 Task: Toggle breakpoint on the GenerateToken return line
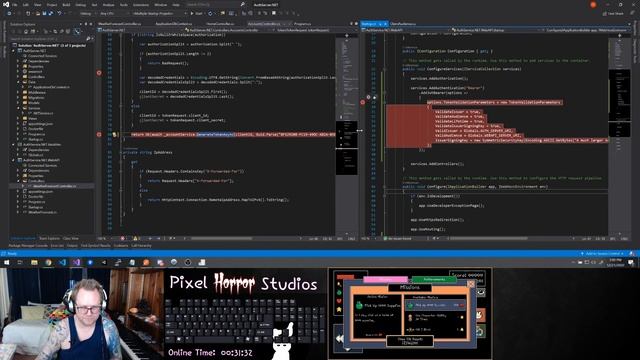point(99,134)
